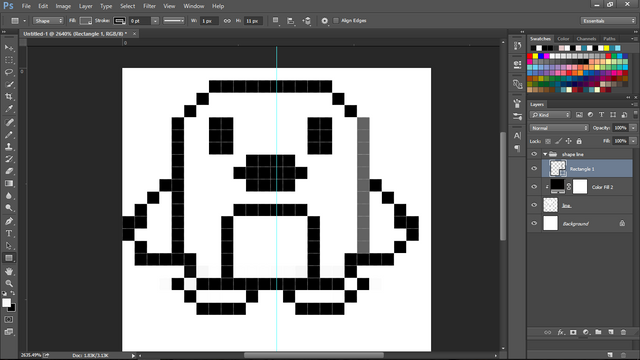This screenshot has height=360, width=640.
Task: Open layer Fill slider dropdown arrow
Action: pyautogui.click(x=633, y=141)
